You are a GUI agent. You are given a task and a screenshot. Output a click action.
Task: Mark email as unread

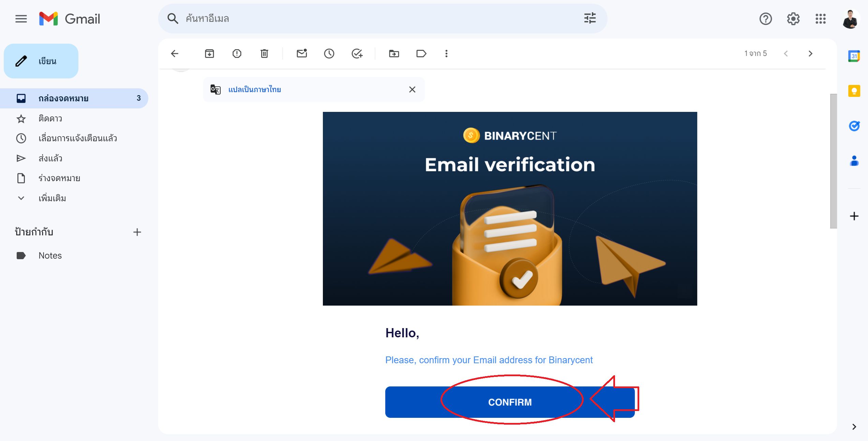pyautogui.click(x=302, y=54)
